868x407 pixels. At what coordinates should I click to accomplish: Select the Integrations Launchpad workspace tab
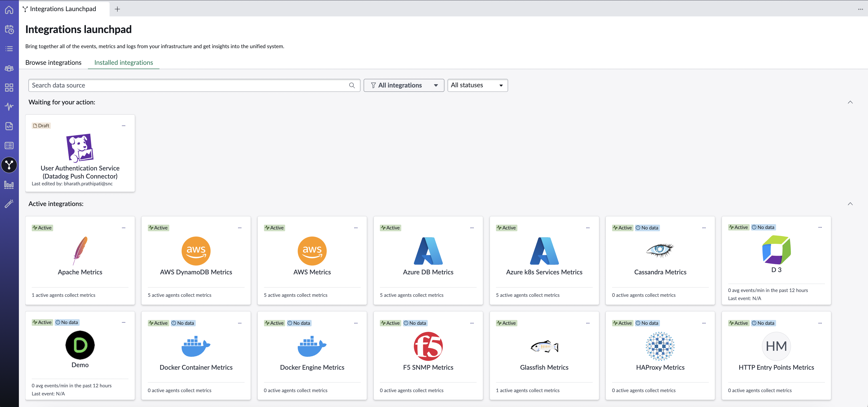(64, 9)
